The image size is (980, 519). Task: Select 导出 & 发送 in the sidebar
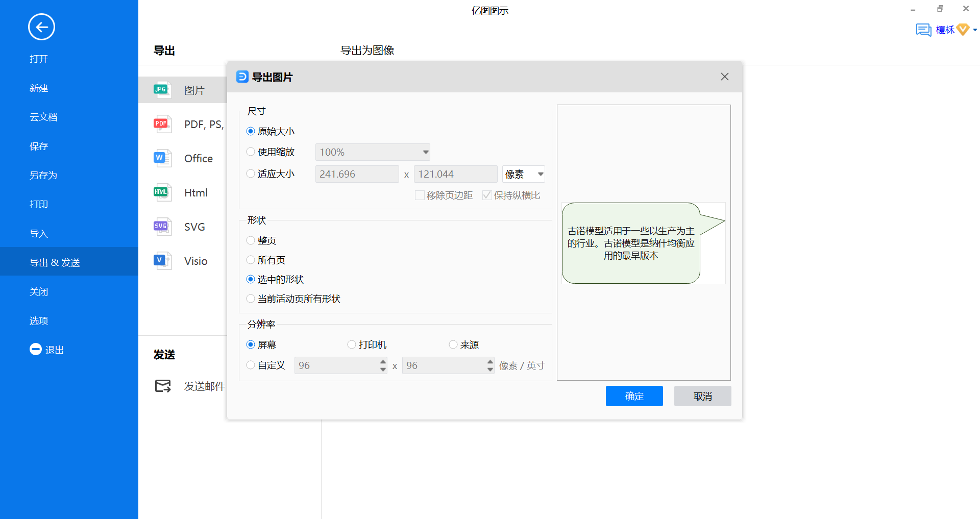coord(69,262)
